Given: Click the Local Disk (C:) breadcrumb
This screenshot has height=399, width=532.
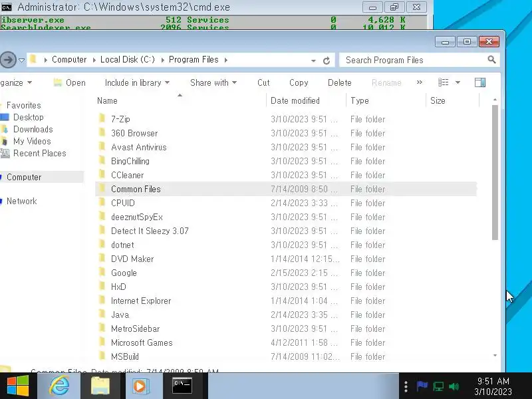Looking at the screenshot, I should coord(128,60).
